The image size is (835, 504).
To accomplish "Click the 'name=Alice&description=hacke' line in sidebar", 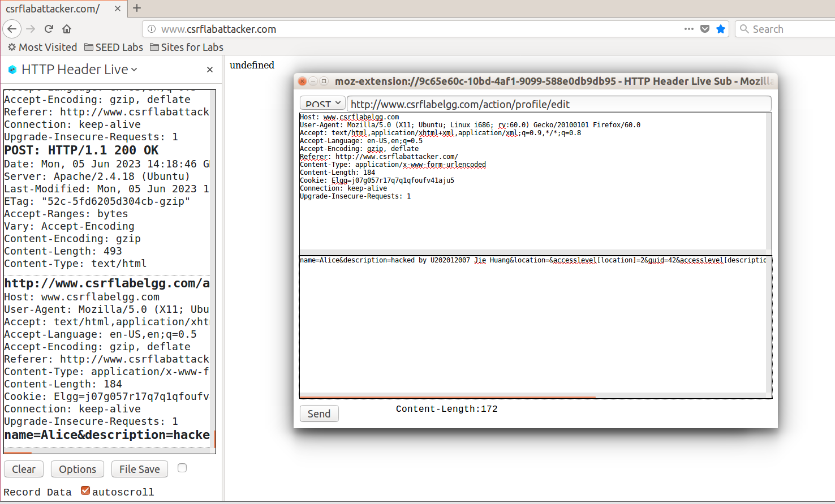I will click(x=107, y=435).
